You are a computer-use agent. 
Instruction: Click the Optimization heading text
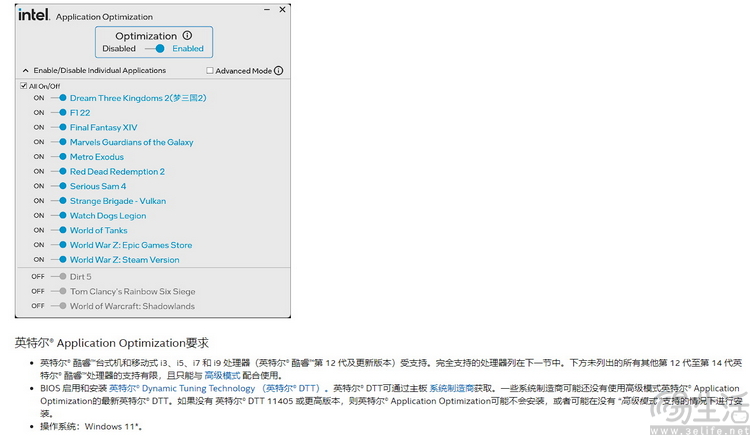coord(146,36)
